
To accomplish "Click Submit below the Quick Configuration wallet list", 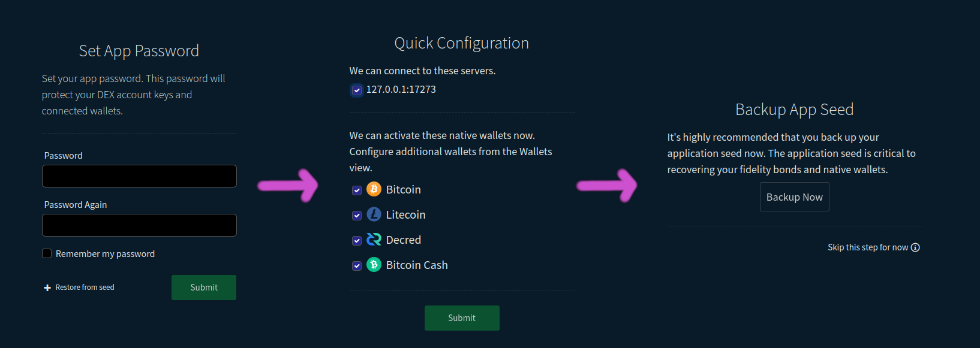I will pos(461,317).
